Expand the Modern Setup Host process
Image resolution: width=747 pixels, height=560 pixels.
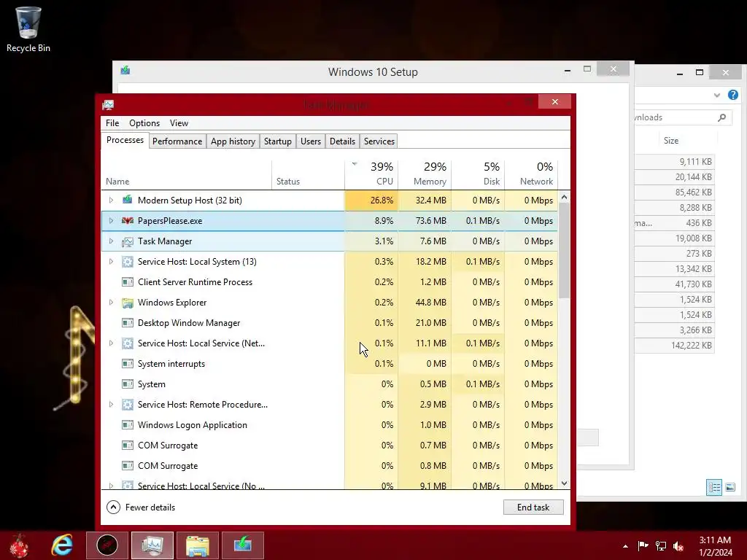[x=111, y=200]
